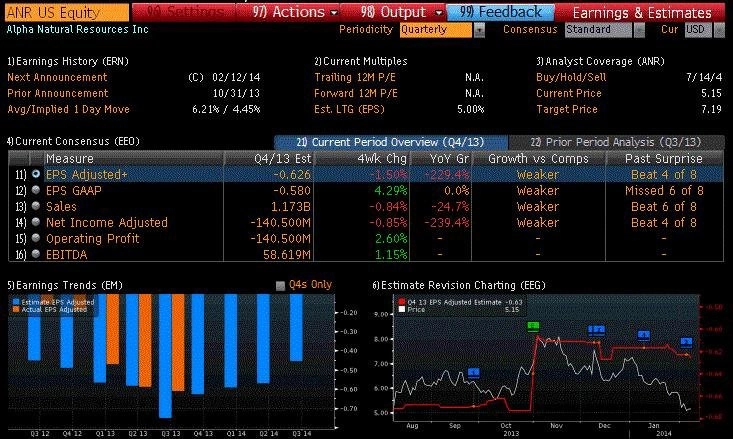This screenshot has width=733, height=439.
Task: Open the Periodicity dropdown arrow
Action: click(x=479, y=30)
